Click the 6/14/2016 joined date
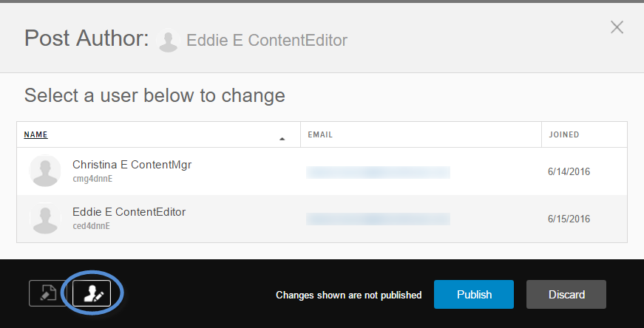This screenshot has width=644, height=328. [569, 172]
